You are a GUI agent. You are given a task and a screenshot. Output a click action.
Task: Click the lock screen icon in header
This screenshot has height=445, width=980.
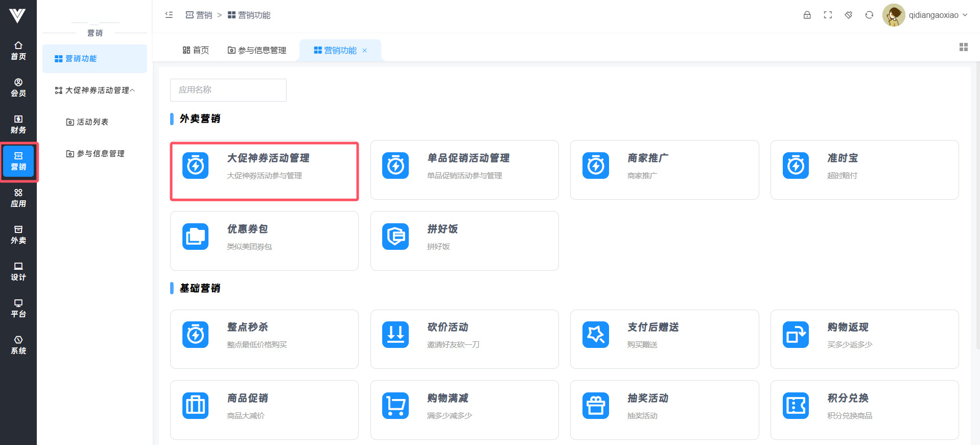click(x=807, y=15)
